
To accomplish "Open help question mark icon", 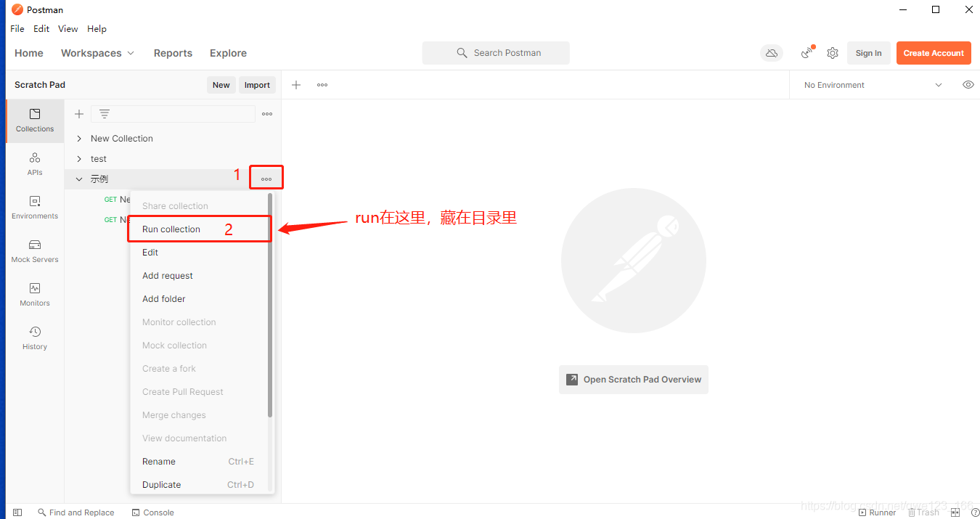I will [x=975, y=512].
